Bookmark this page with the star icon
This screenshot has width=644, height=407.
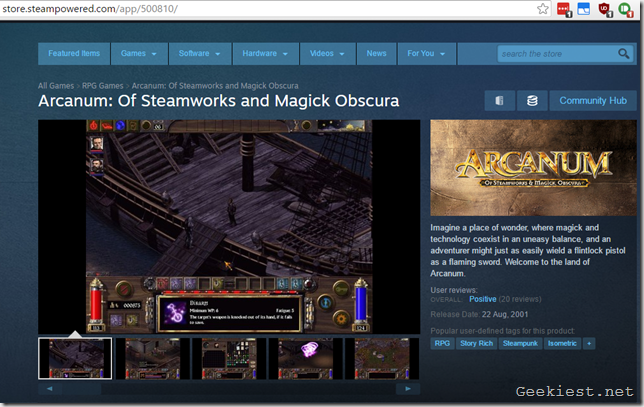coord(543,8)
